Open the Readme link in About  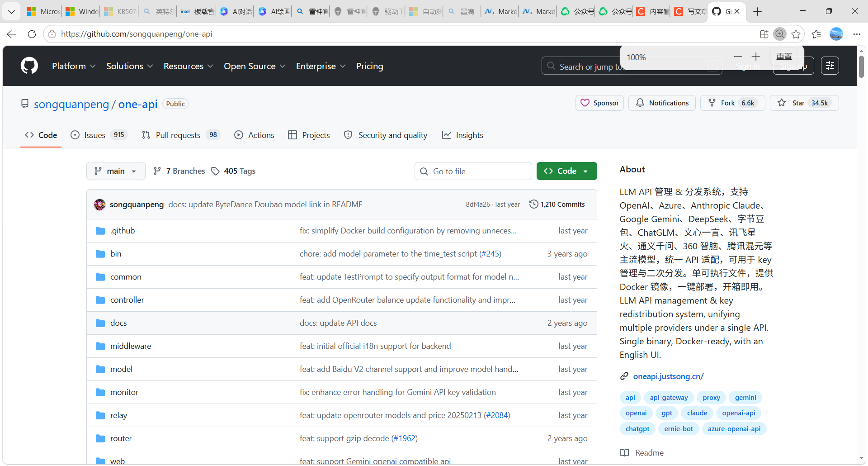(x=642, y=453)
